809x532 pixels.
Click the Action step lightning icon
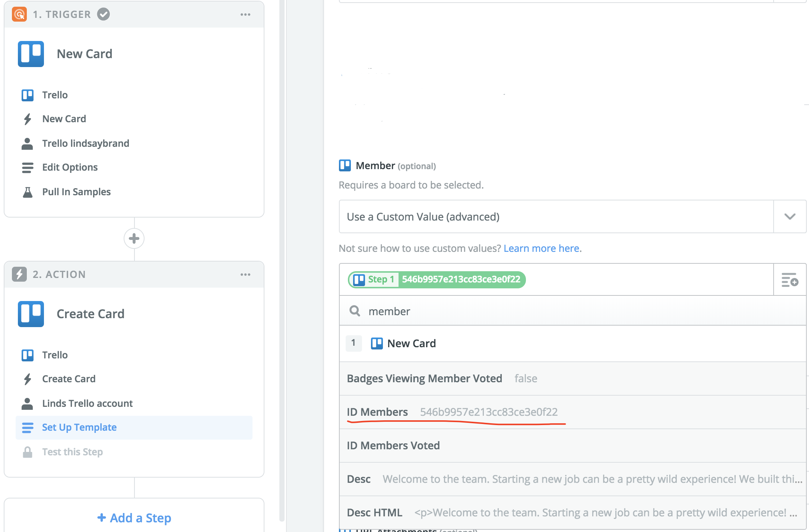point(19,274)
